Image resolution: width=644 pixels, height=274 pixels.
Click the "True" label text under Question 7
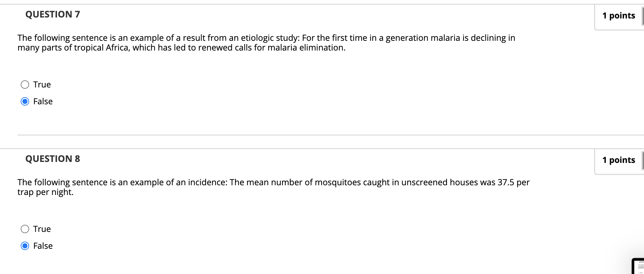tap(42, 85)
